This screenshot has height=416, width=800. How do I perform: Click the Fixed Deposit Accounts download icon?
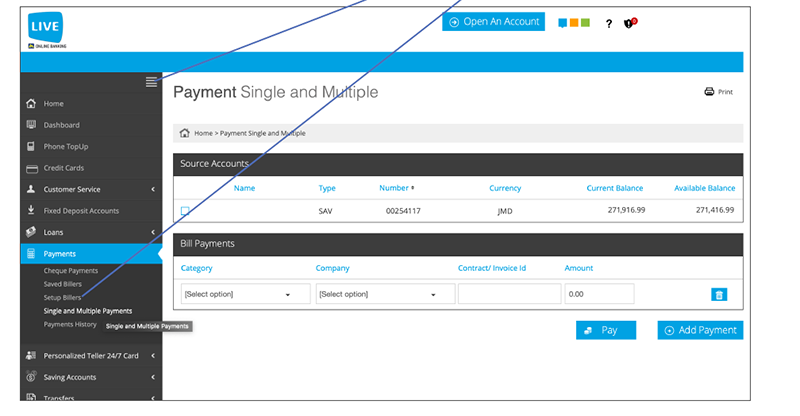31,210
